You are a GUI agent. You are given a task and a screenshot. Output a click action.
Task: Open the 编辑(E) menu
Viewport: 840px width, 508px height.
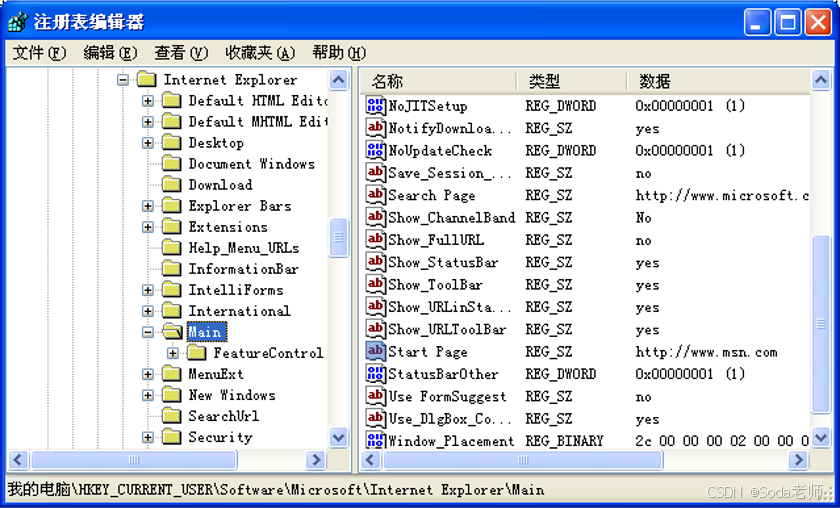[x=110, y=53]
